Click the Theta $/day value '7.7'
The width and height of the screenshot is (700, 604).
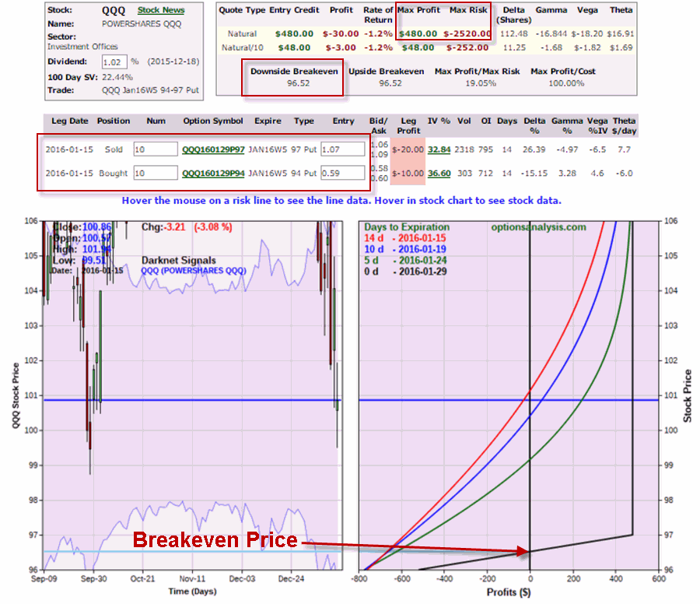pyautogui.click(x=624, y=149)
